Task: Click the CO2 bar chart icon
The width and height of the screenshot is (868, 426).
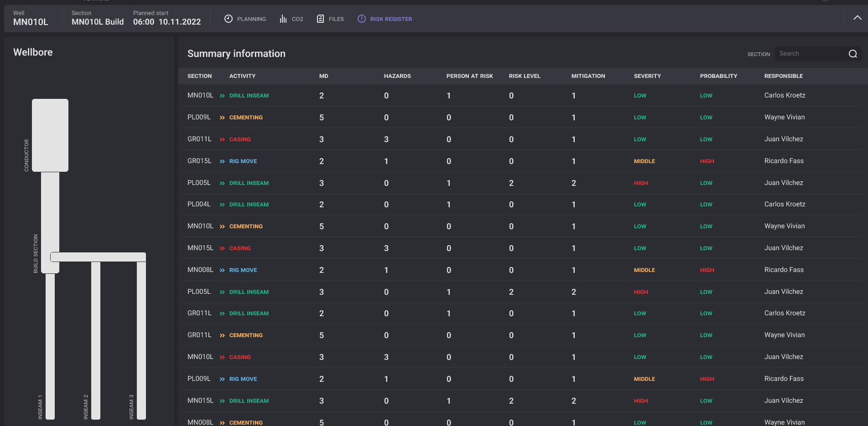Action: [x=283, y=19]
